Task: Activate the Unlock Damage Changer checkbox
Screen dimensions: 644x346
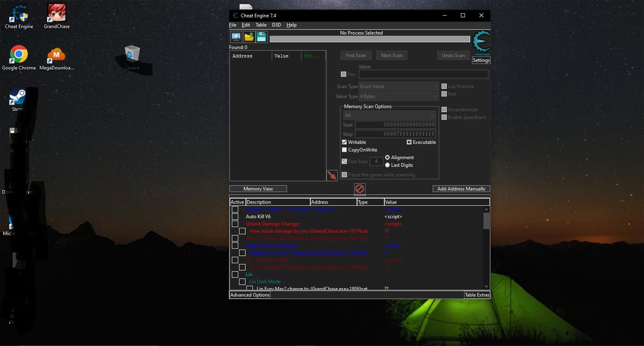Action: (x=235, y=224)
